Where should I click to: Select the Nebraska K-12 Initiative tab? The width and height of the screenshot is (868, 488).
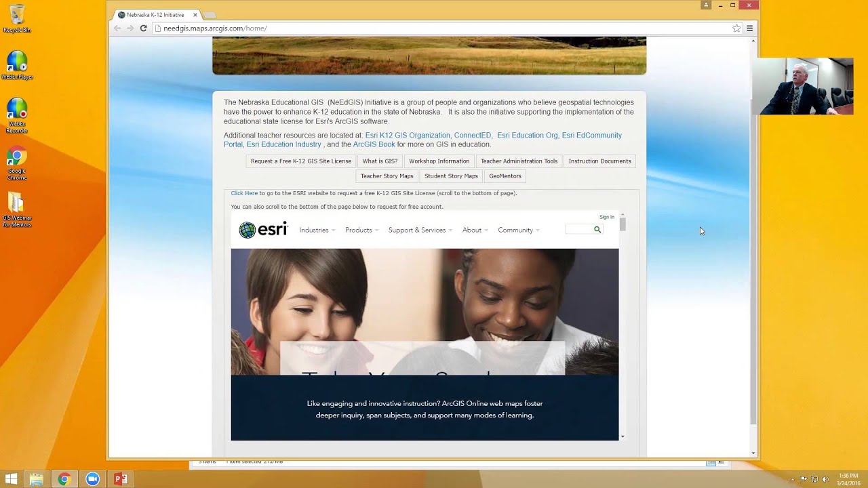pyautogui.click(x=156, y=15)
